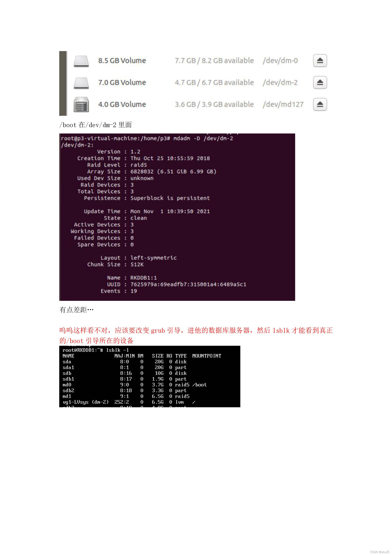Select the 4.0 GB RAID Volume drive icon
Viewport: 392px width, 555px height.
[81, 104]
